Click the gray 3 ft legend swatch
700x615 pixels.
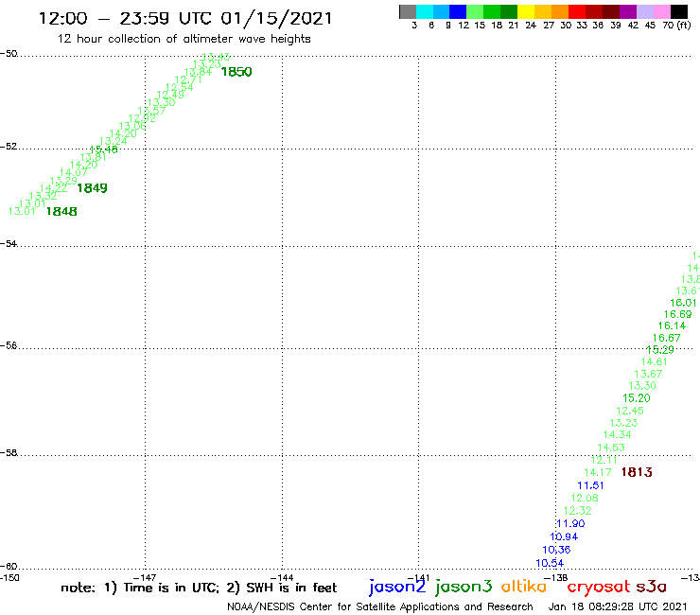(408, 11)
